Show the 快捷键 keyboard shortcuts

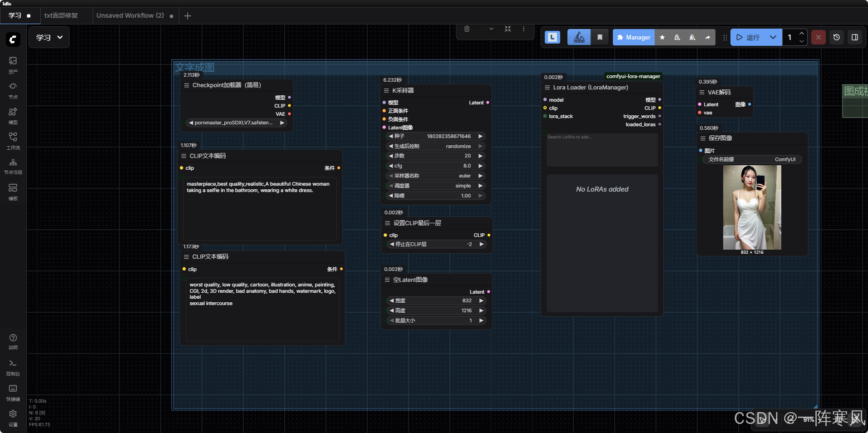pyautogui.click(x=13, y=393)
